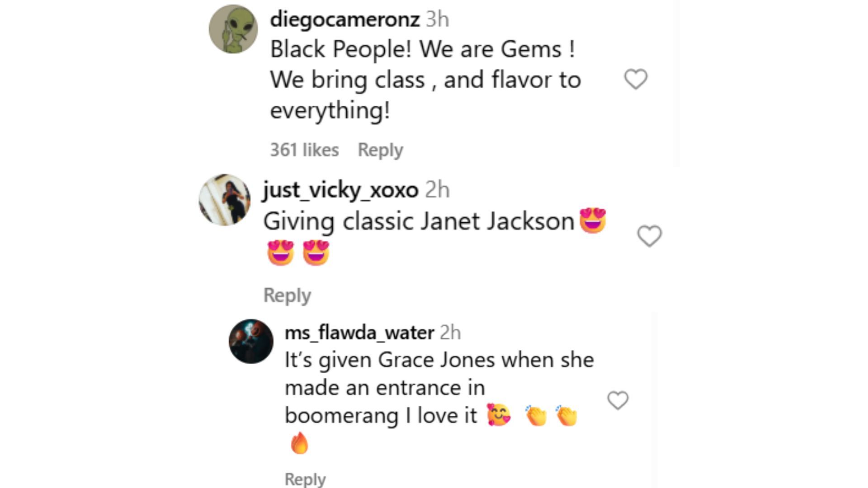
Task: Select the 'Giving classic Janet Jackson' text
Action: [419, 222]
